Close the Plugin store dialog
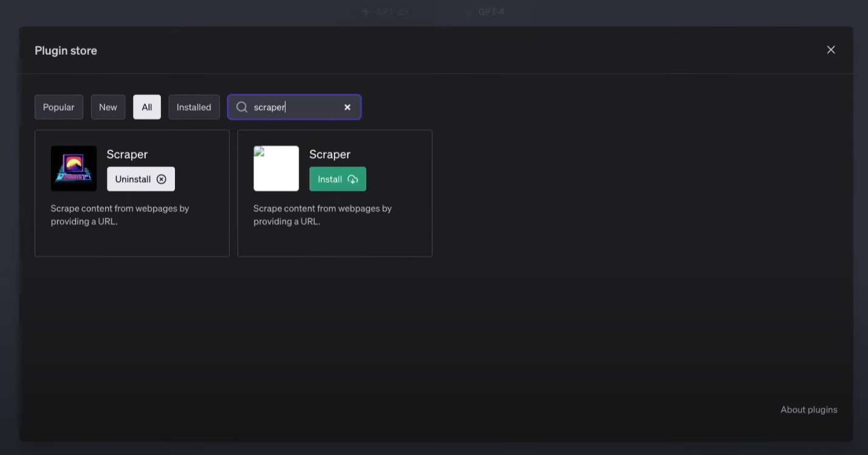 [x=831, y=50]
